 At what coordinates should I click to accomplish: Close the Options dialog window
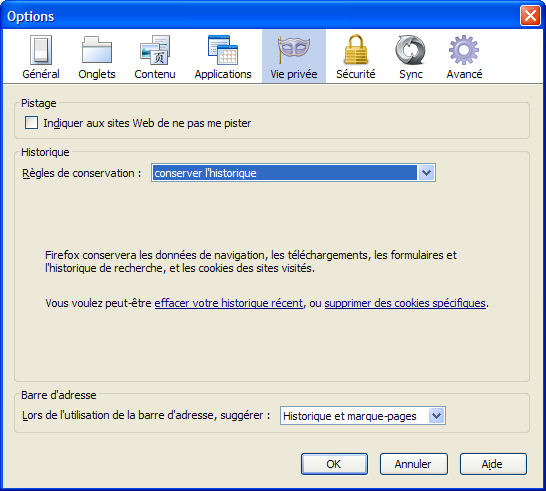pyautogui.click(x=530, y=16)
